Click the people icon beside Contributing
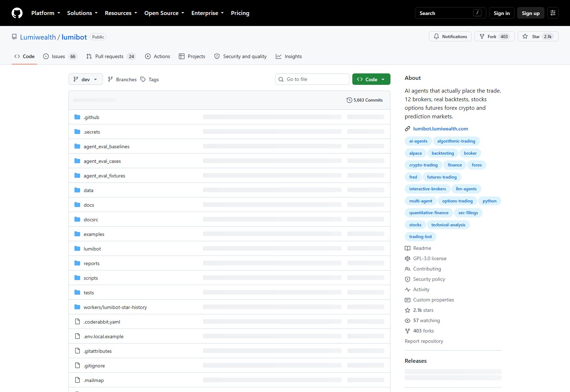The image size is (570, 392). coord(408,269)
